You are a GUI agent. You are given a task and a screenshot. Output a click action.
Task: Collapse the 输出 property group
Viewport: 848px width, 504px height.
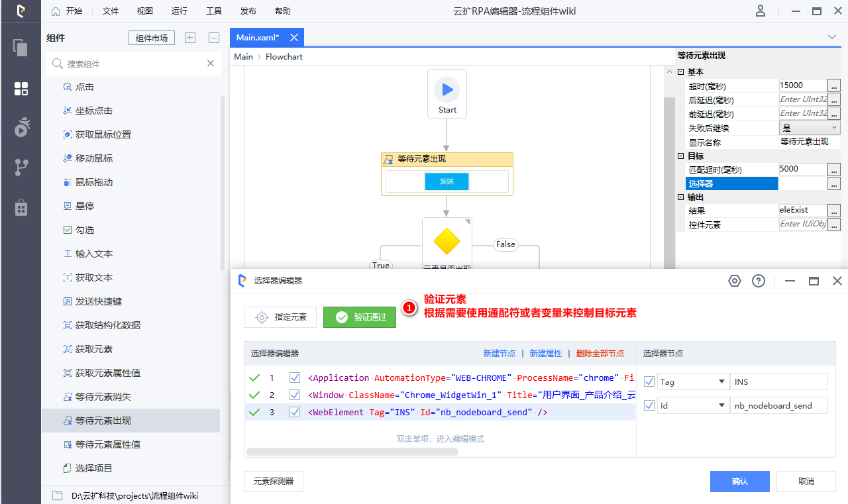(680, 197)
